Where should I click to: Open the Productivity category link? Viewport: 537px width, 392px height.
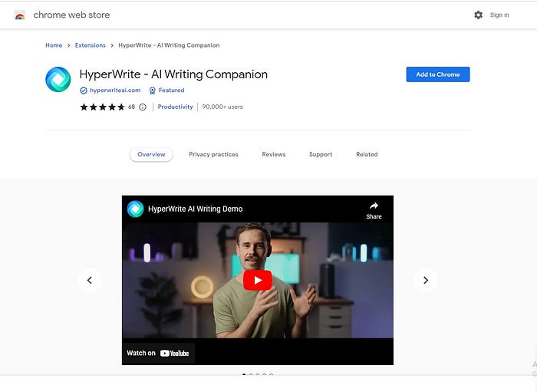click(175, 107)
